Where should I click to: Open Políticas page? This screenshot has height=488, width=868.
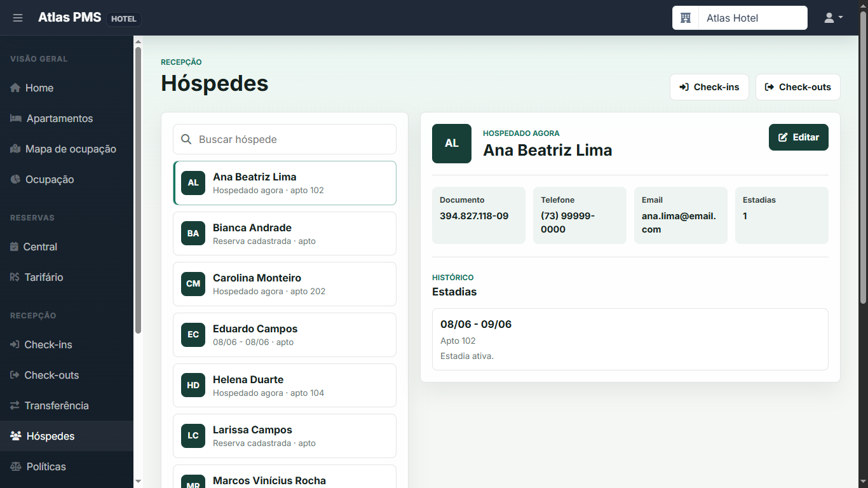[x=67, y=466]
